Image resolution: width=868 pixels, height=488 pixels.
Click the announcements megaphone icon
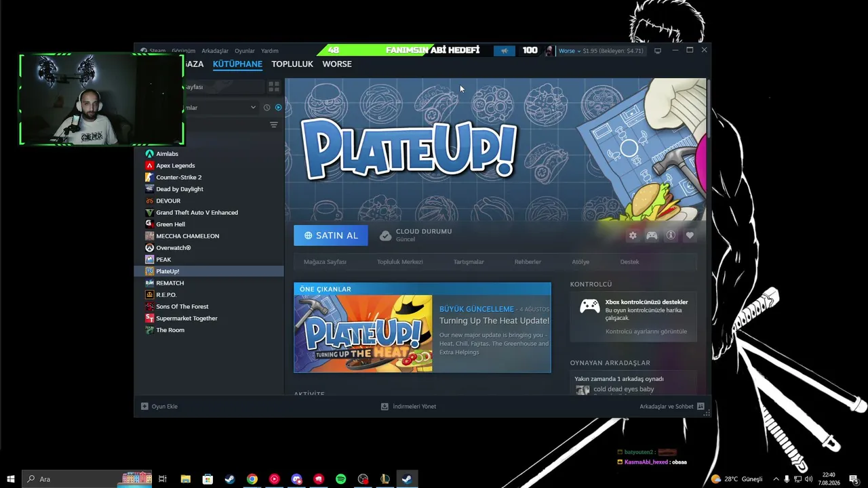coord(505,50)
